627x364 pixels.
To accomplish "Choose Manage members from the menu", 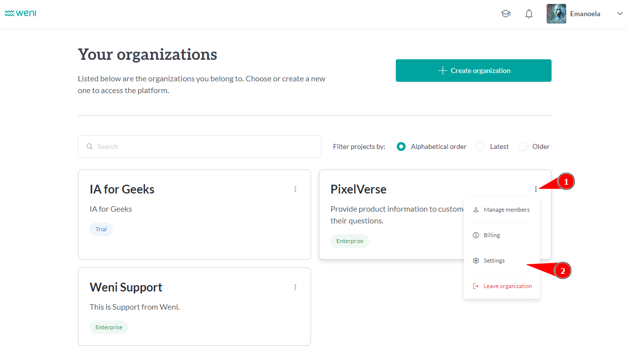I will [502, 210].
